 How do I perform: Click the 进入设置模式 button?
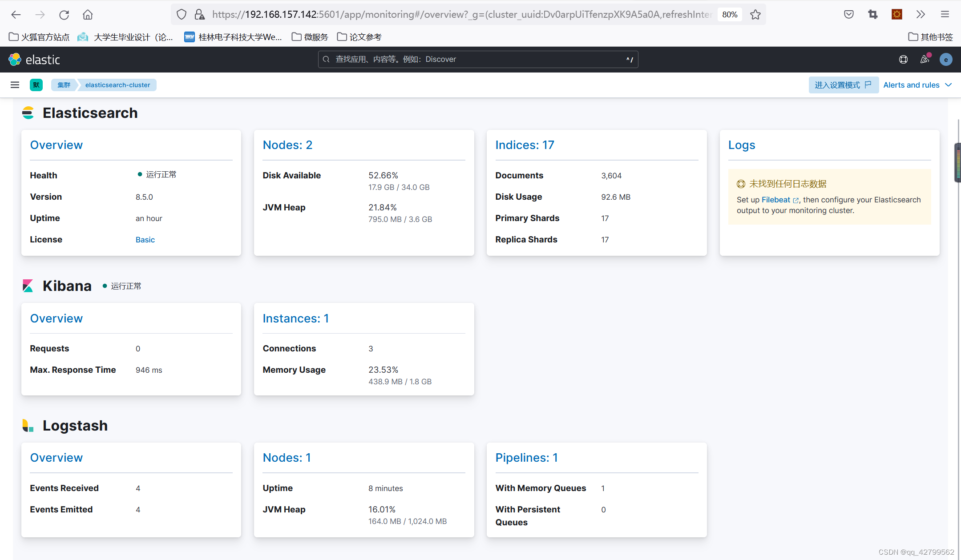coord(843,85)
